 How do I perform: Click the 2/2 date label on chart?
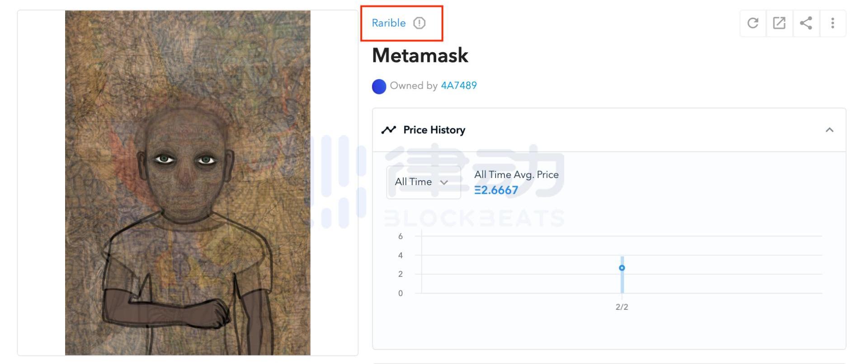tap(622, 307)
